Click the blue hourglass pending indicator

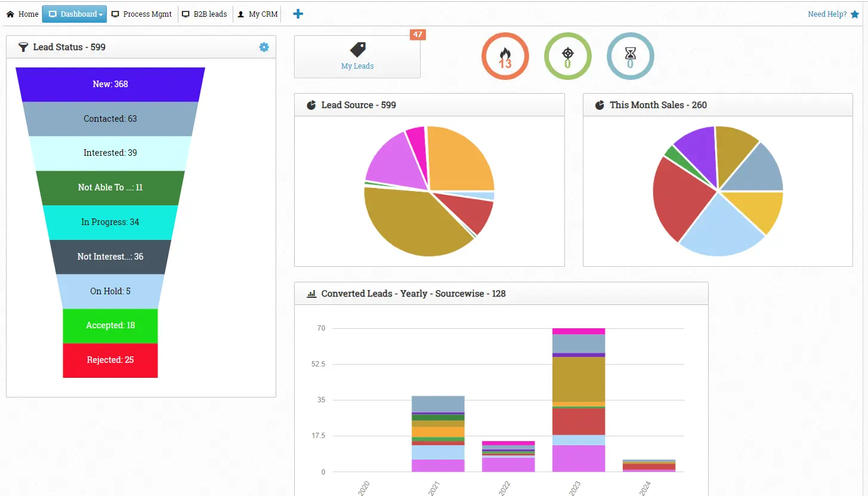(631, 56)
